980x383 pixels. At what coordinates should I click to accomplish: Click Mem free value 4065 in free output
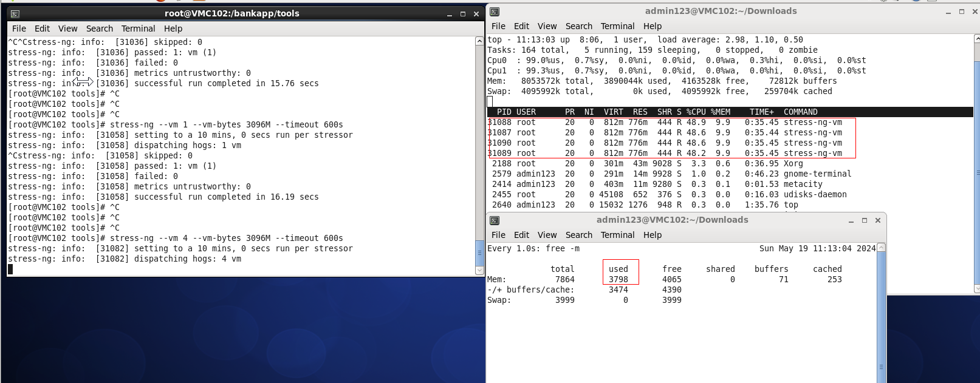click(x=672, y=279)
